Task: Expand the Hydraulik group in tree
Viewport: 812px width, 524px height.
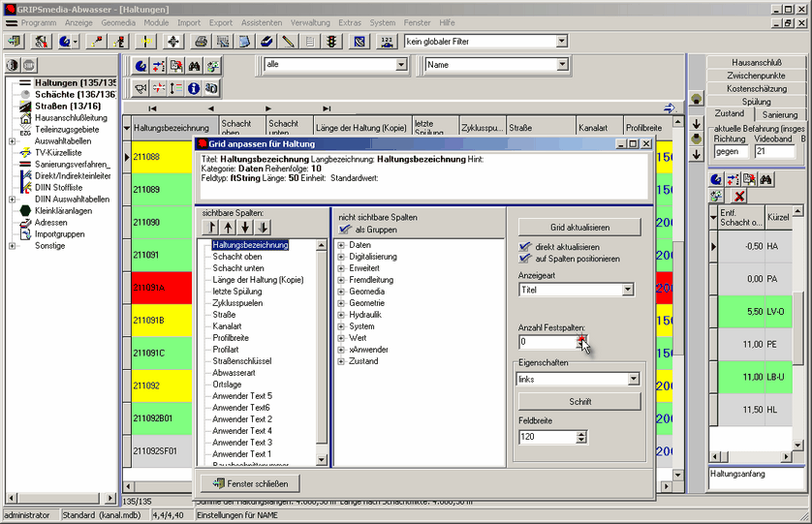Action: coord(341,315)
